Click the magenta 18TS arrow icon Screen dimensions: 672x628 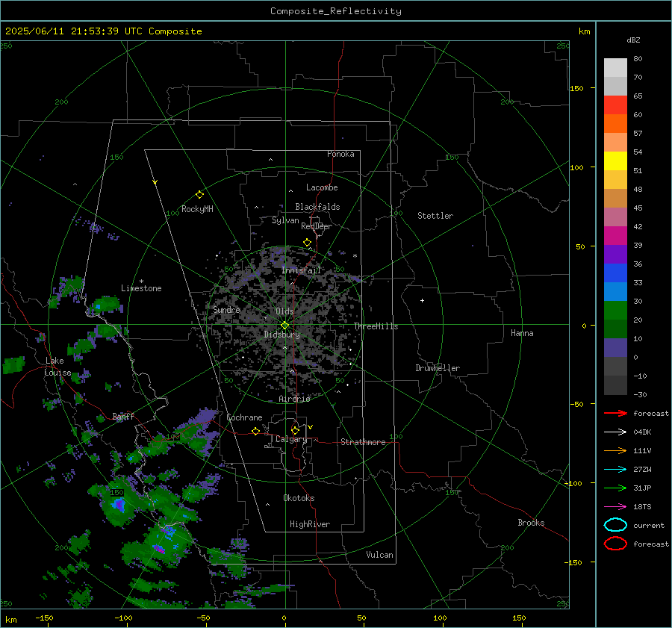pyautogui.click(x=615, y=507)
